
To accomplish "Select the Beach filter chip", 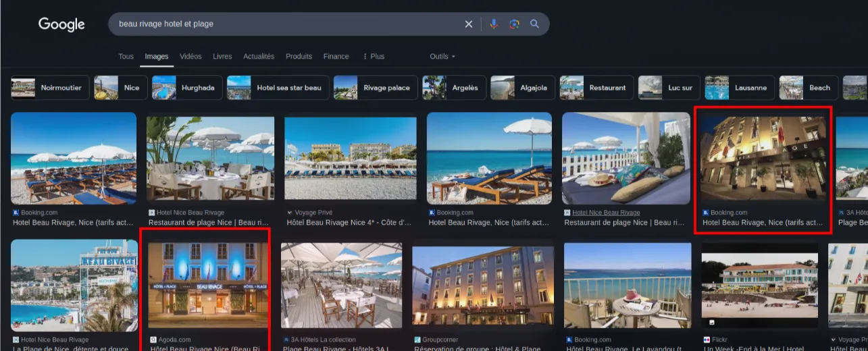I will (809, 88).
